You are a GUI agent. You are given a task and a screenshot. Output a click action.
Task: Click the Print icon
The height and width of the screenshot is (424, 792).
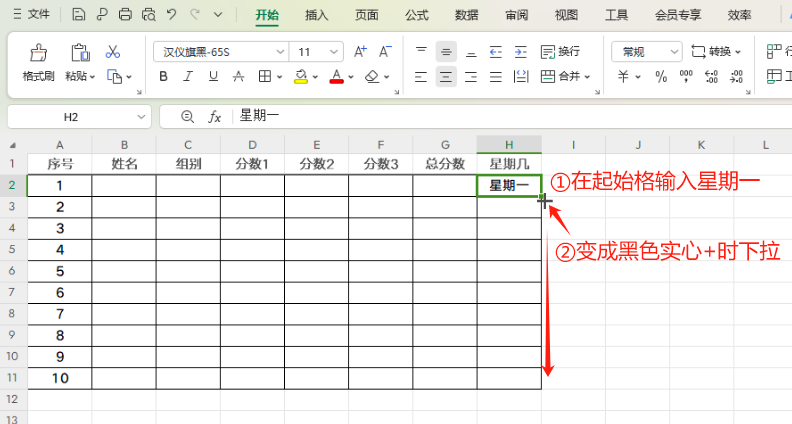[125, 15]
